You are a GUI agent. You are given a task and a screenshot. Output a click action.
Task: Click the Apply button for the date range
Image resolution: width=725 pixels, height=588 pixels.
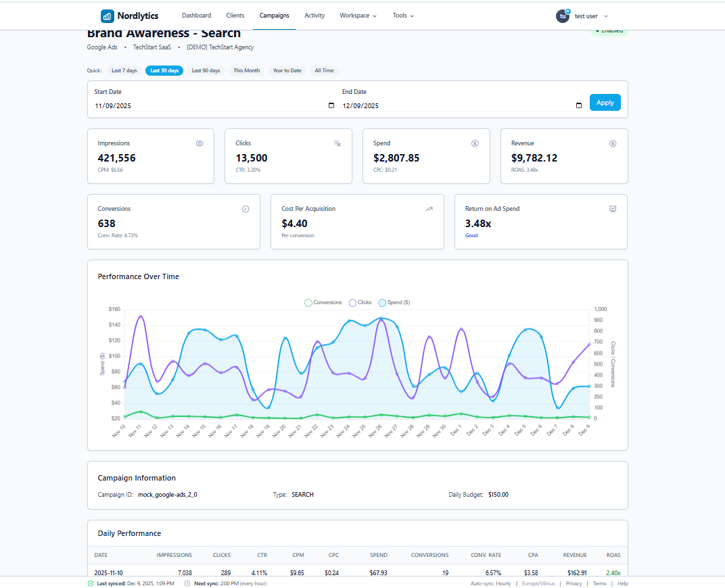605,102
